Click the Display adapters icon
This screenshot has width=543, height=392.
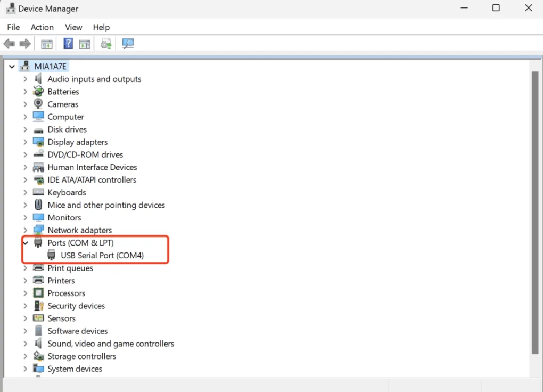click(x=38, y=142)
